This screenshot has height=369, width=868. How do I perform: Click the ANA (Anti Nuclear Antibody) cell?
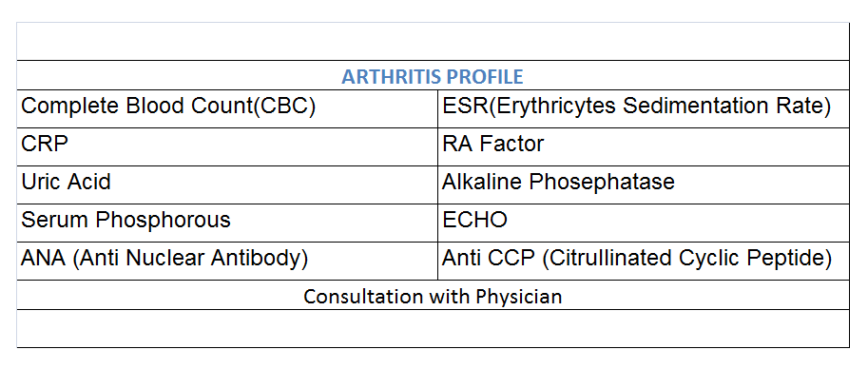pyautogui.click(x=227, y=261)
